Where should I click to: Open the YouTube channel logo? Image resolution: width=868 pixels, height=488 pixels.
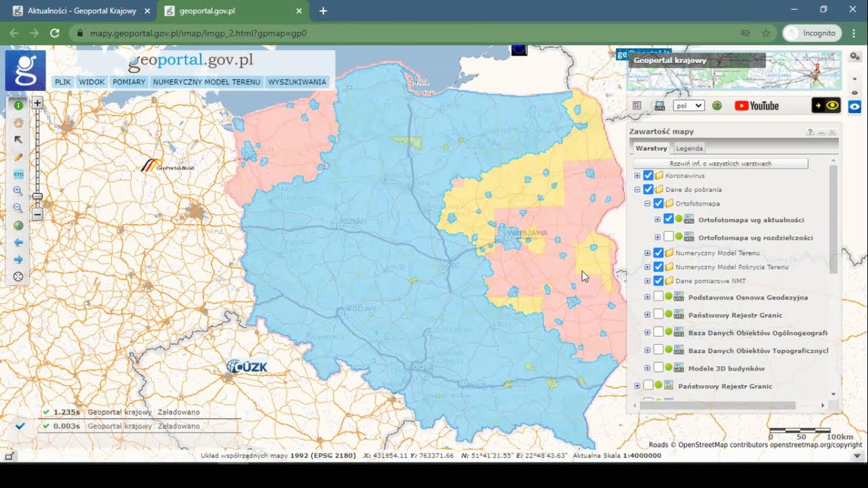click(x=757, y=106)
